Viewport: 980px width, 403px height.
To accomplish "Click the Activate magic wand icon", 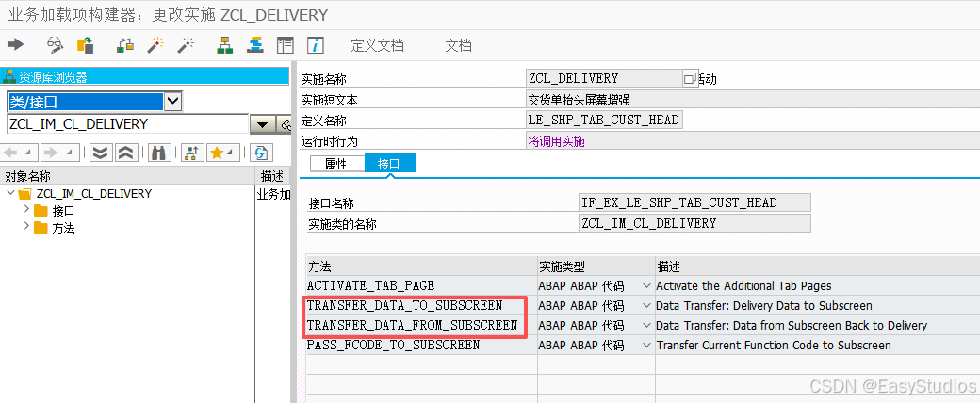I will (155, 45).
